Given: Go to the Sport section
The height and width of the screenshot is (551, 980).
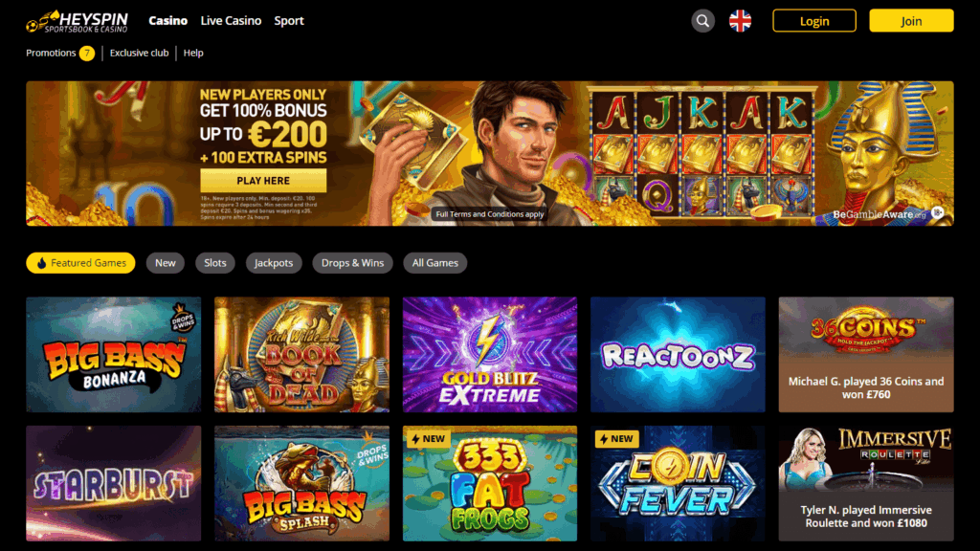Looking at the screenshot, I should (x=289, y=21).
